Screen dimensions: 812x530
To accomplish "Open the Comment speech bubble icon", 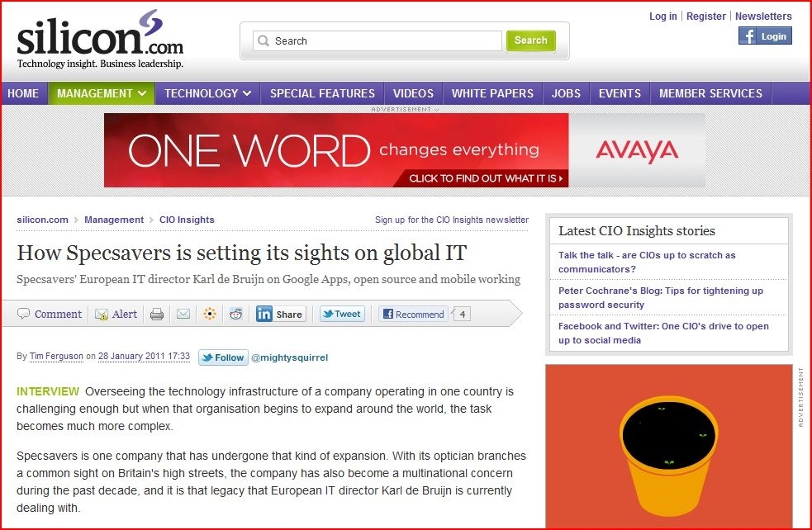I will [23, 314].
